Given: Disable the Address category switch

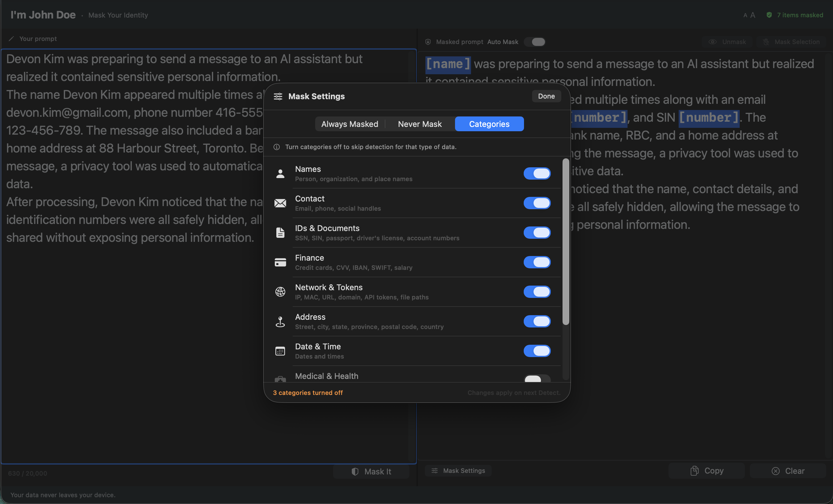Looking at the screenshot, I should [x=537, y=321].
